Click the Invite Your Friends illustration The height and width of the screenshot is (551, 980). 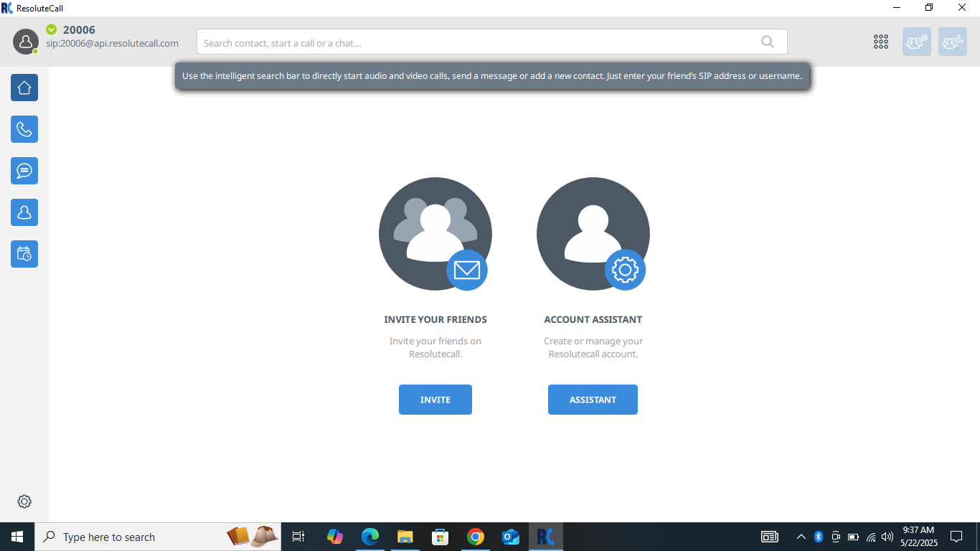pyautogui.click(x=435, y=234)
